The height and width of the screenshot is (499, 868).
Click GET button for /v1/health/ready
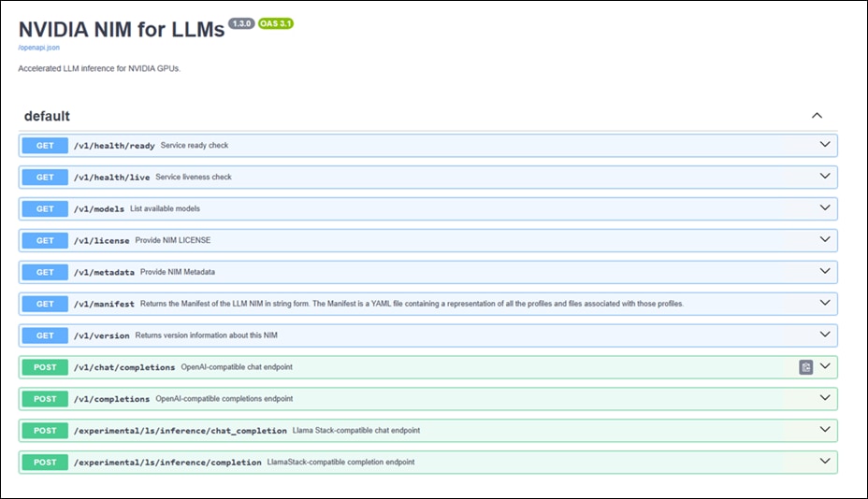coord(45,146)
